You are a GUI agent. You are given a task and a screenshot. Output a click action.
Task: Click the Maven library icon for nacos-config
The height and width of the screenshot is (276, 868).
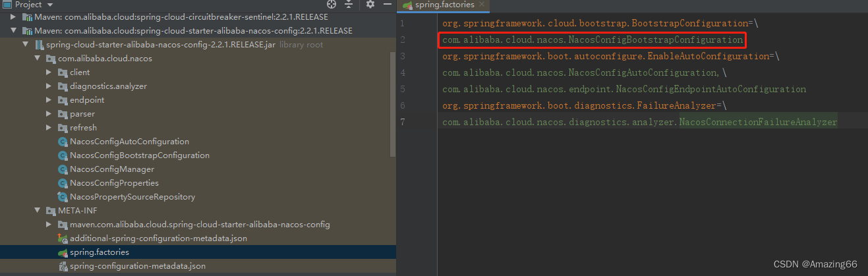pos(27,31)
